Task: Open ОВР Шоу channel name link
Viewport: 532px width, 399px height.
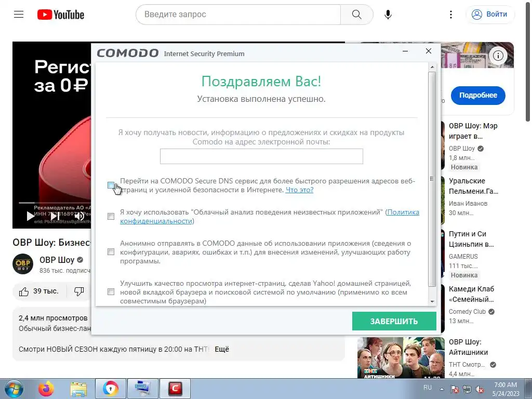Action: (57, 260)
